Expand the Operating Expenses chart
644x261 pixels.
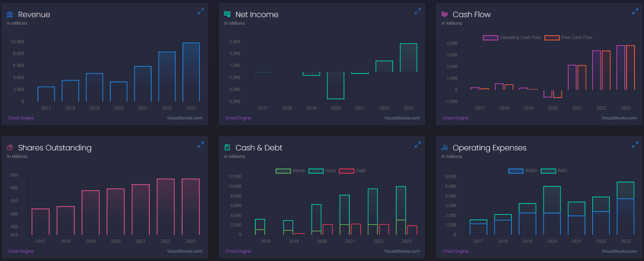click(x=635, y=145)
